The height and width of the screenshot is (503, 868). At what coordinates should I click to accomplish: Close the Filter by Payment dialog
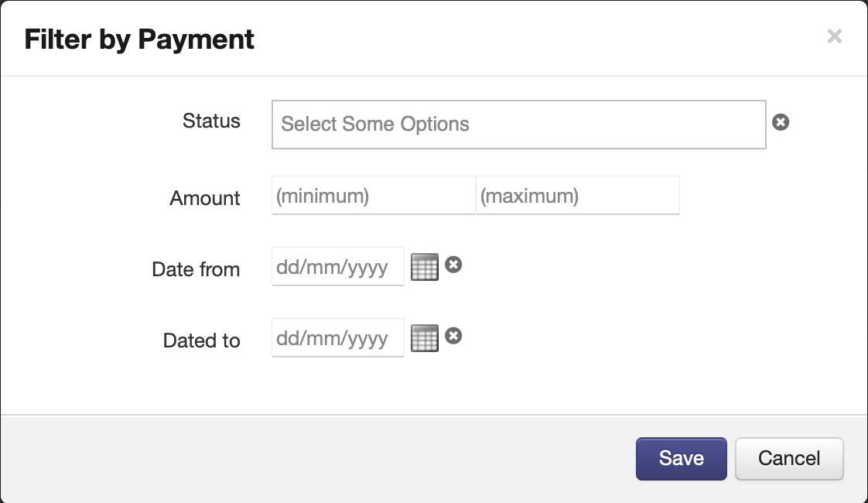coord(834,36)
